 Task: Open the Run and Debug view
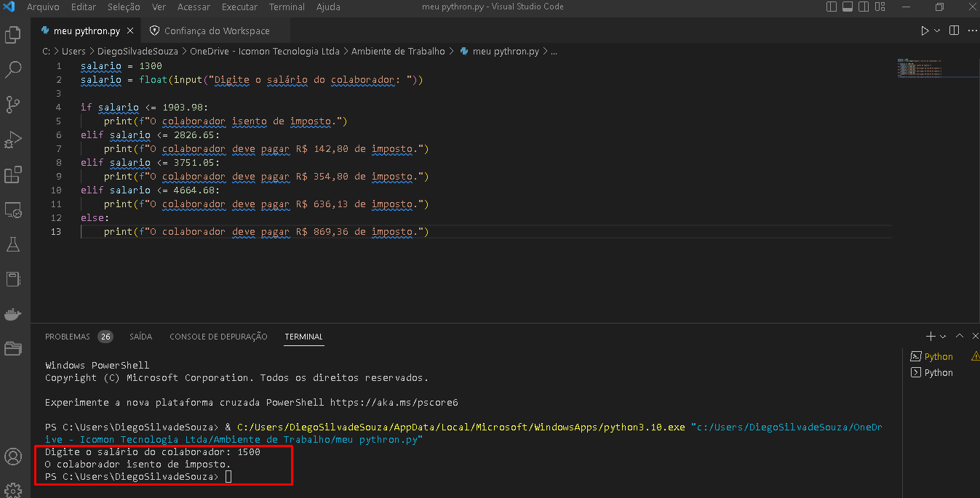pyautogui.click(x=13, y=140)
